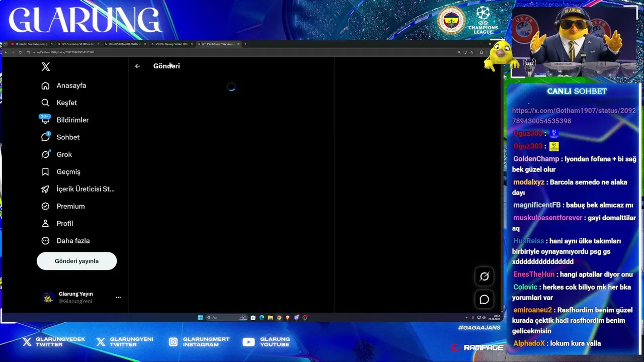Viewport: 644px width, 362px height.
Task: Switch to the X'te Glarung tab
Action: [172, 44]
